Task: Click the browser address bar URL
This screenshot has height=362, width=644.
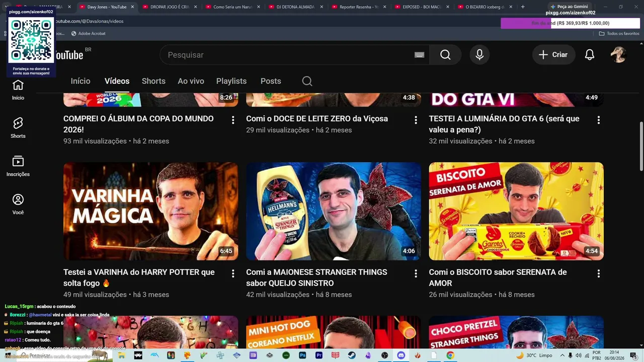Action: pyautogui.click(x=89, y=21)
